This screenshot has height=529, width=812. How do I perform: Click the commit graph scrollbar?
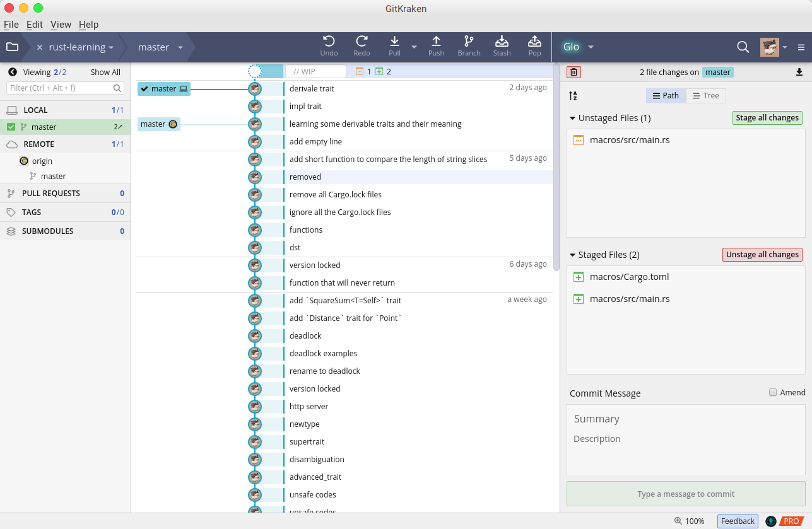tap(556, 167)
